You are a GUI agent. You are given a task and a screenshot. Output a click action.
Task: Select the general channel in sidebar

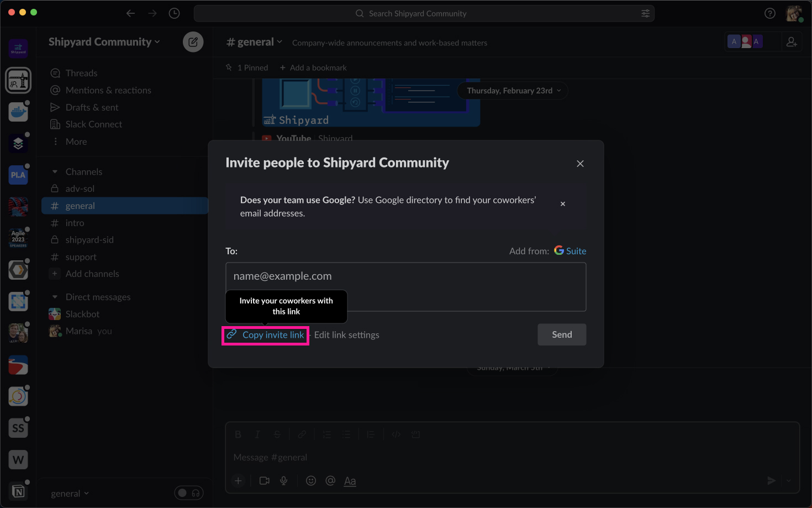pyautogui.click(x=124, y=206)
